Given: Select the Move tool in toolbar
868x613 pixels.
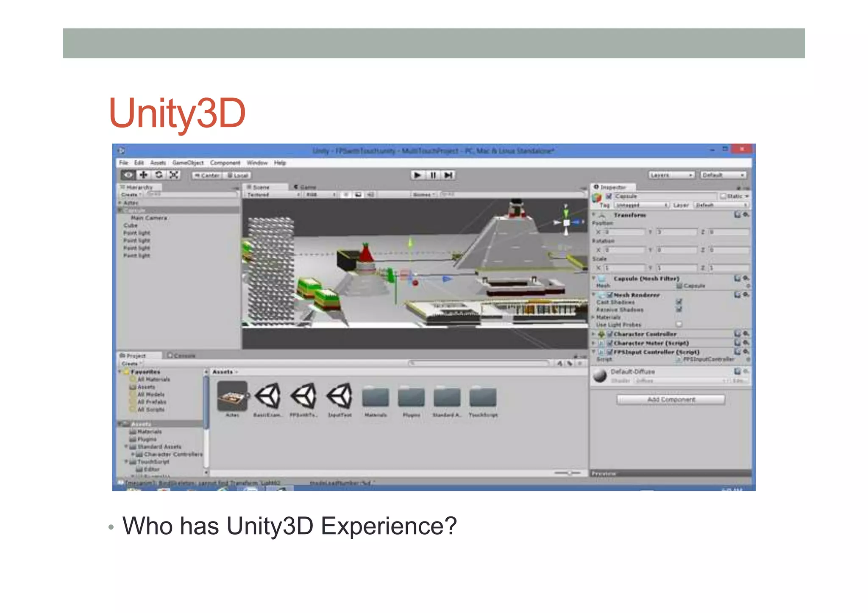Looking at the screenshot, I should click(x=144, y=175).
